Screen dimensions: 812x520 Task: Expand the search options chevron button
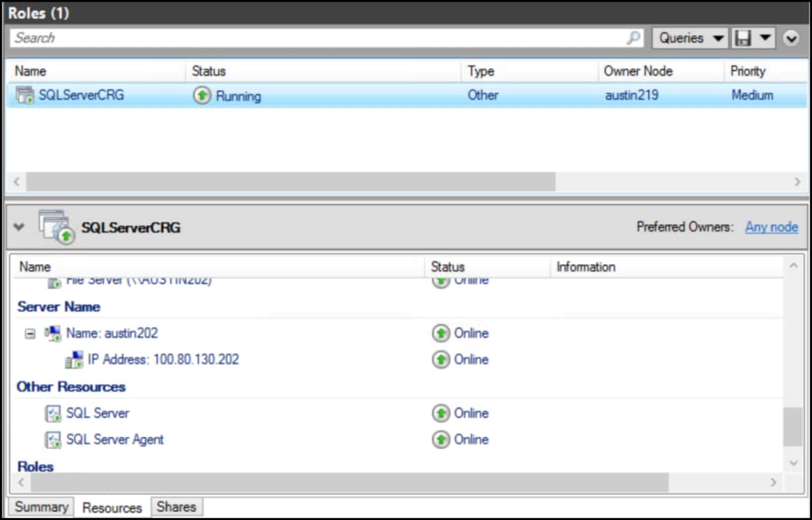tap(791, 38)
